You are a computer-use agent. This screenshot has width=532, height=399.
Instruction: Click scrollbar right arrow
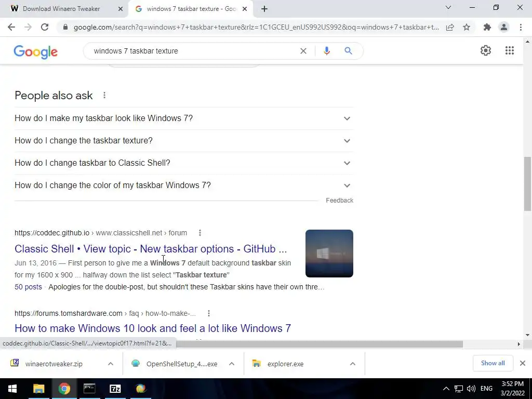coord(519,344)
